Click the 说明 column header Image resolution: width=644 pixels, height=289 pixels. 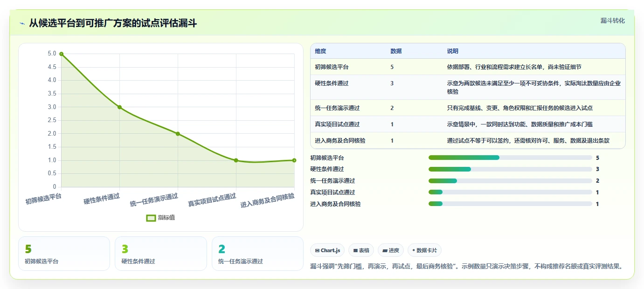452,51
